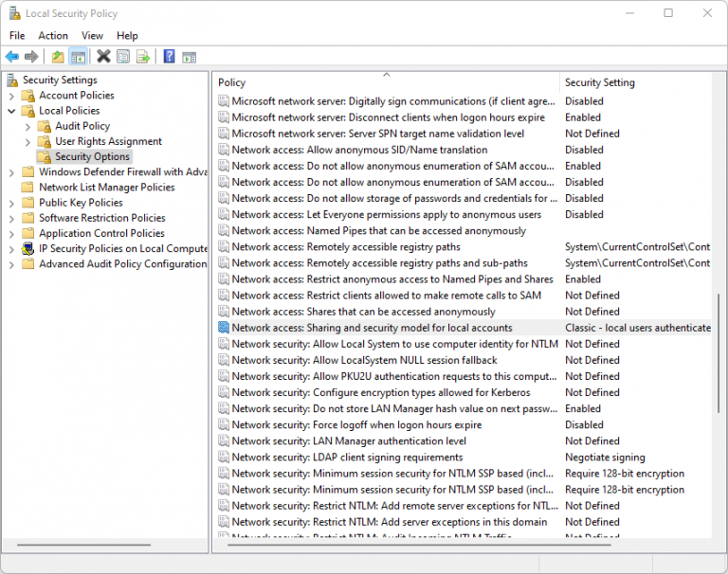Expand Advanced Audit Policy Configuration node
This screenshot has height=574, width=728.
12,264
